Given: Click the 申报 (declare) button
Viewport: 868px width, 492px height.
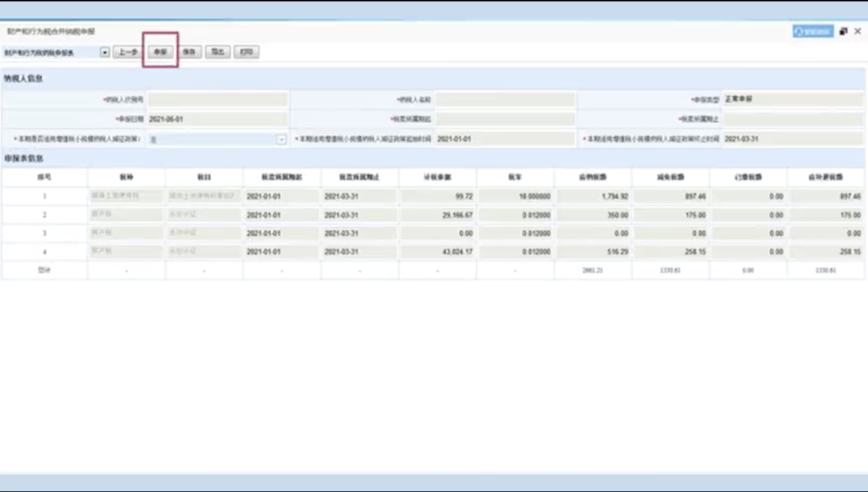Looking at the screenshot, I should (161, 52).
